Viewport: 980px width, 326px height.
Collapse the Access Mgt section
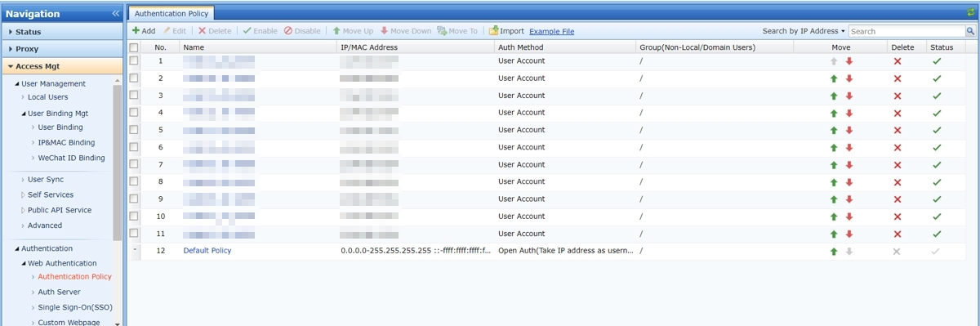click(x=61, y=66)
